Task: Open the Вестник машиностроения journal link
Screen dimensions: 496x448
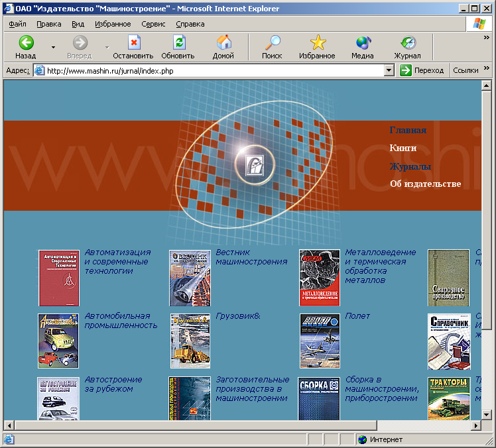Action: [251, 257]
